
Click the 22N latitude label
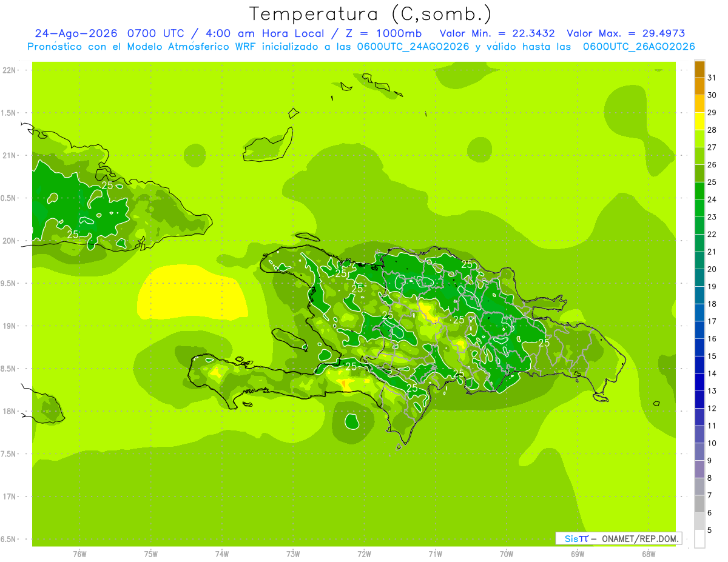10,70
